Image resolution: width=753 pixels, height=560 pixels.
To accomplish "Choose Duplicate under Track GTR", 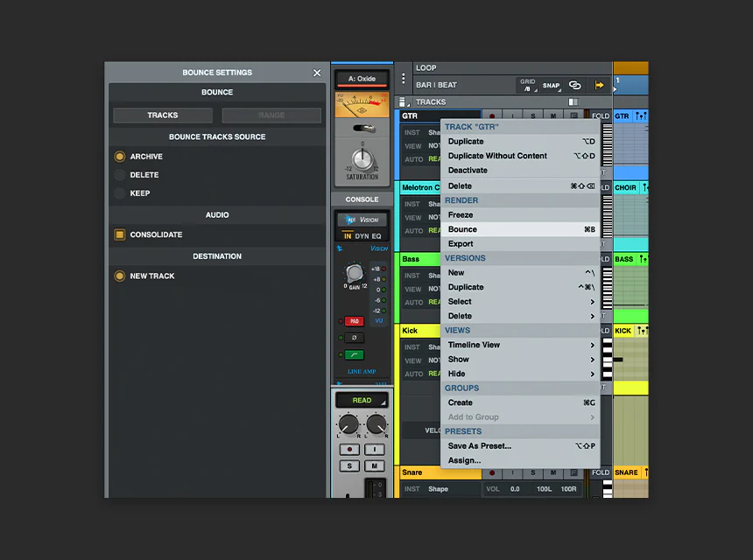I will 521,142.
